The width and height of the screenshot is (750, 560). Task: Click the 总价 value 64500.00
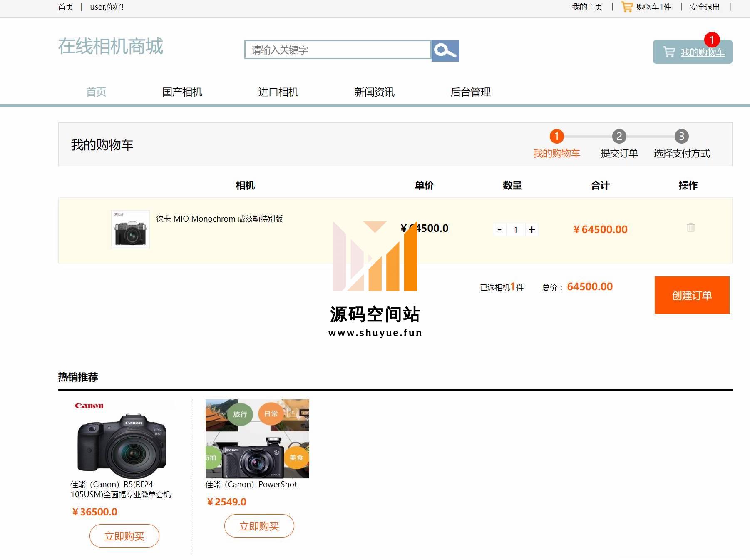pos(590,286)
